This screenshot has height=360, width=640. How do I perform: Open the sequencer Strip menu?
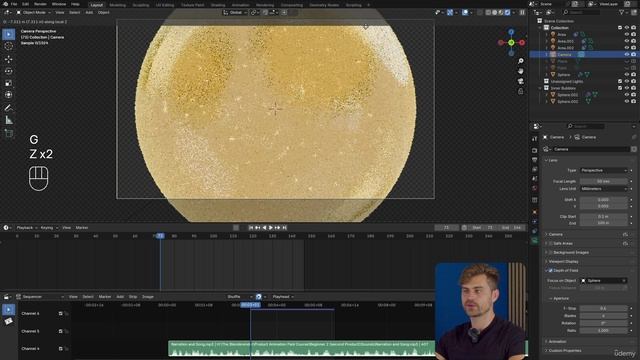133,297
